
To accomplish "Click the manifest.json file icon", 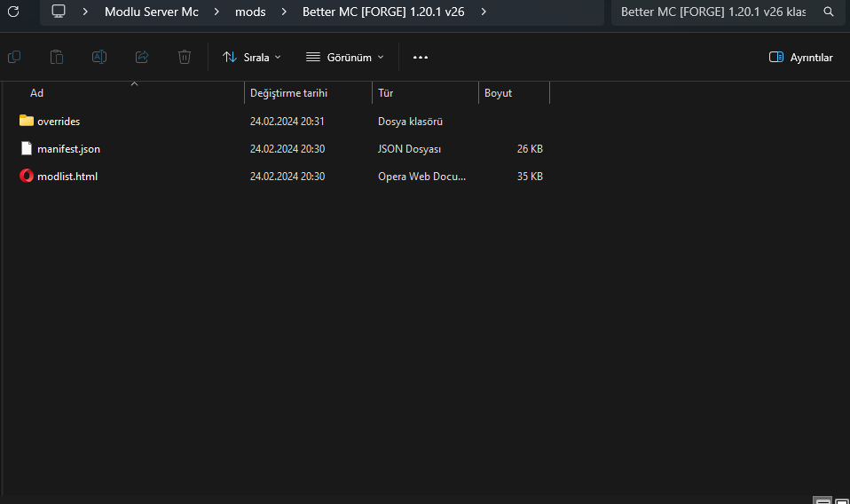I will pos(26,148).
